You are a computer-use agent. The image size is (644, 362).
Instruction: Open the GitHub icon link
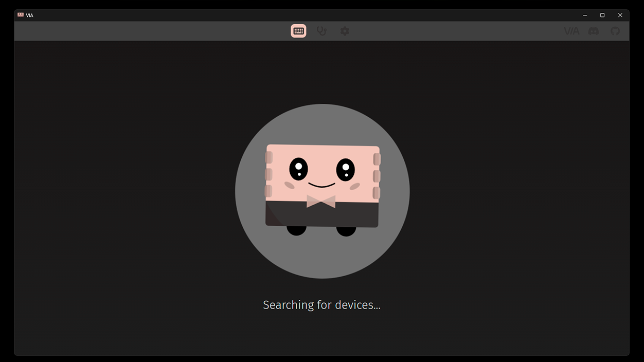pos(615,31)
